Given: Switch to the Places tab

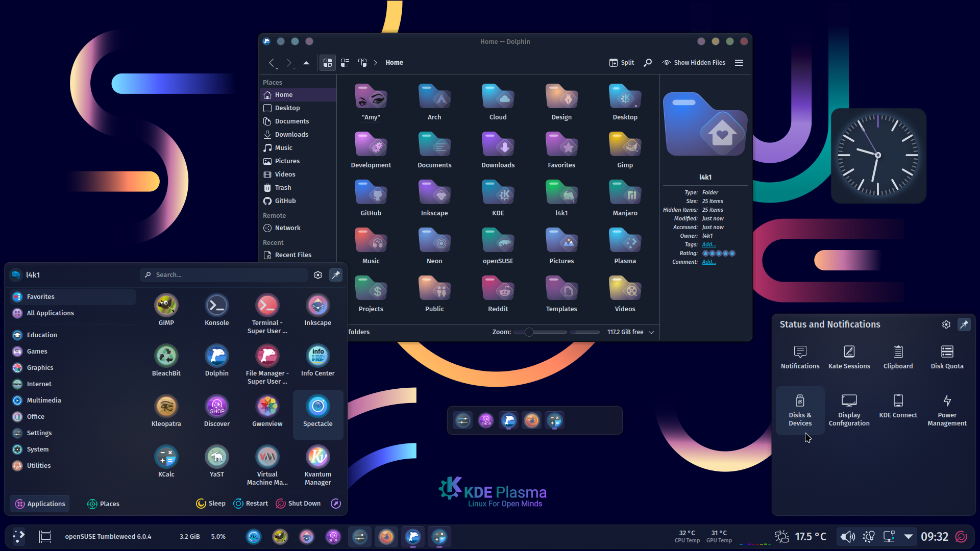Looking at the screenshot, I should [x=103, y=504].
